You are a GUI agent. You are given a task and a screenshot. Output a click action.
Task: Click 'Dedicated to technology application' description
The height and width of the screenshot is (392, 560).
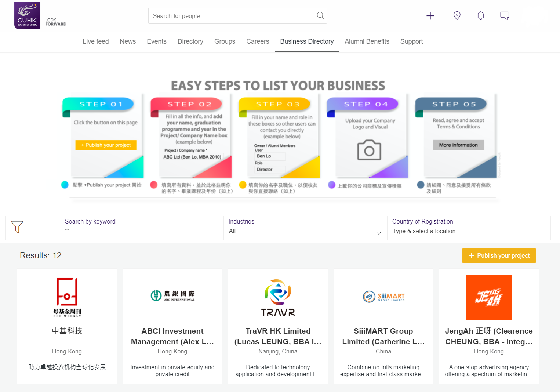tap(278, 371)
